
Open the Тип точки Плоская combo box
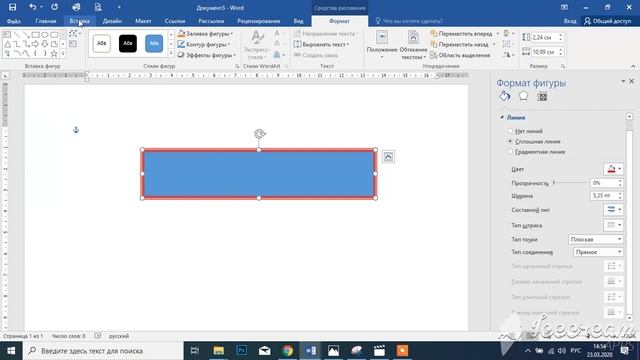pyautogui.click(x=596, y=239)
